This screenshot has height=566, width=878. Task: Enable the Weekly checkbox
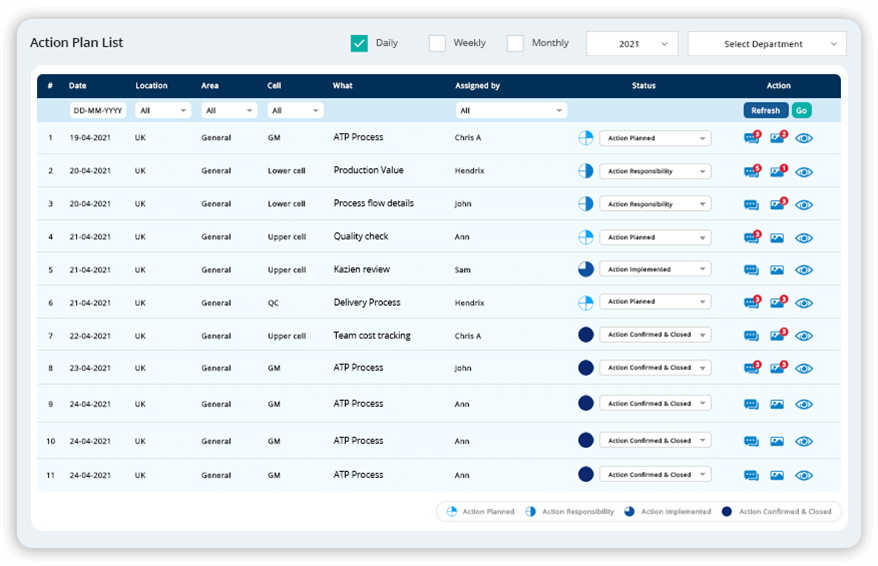pyautogui.click(x=437, y=43)
